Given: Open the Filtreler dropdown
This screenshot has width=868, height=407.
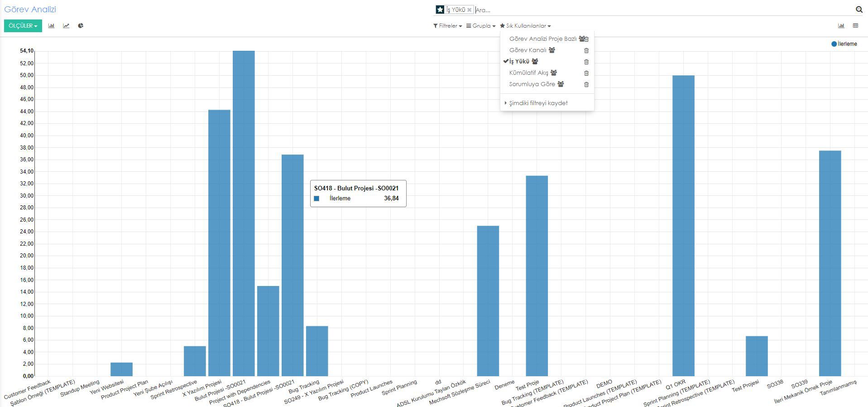Looking at the screenshot, I should pyautogui.click(x=448, y=26).
